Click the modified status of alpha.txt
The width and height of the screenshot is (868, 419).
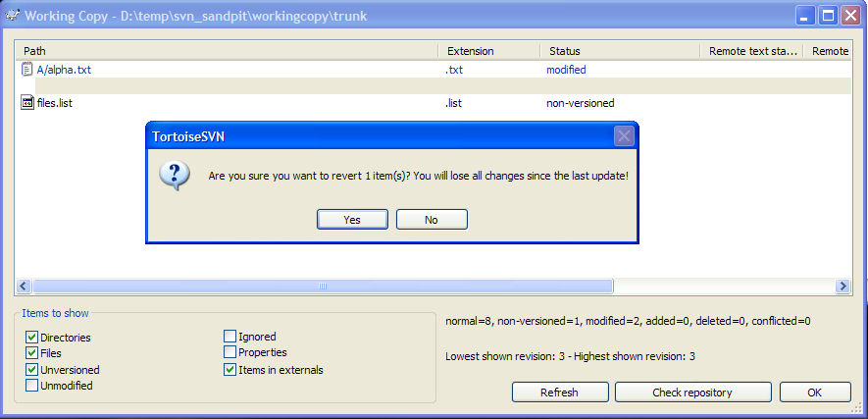tap(566, 70)
